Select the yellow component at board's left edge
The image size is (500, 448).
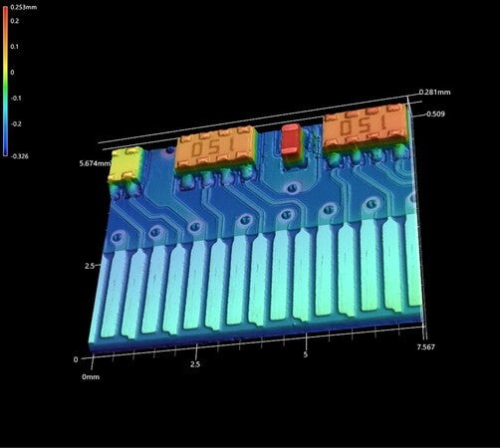125,165
